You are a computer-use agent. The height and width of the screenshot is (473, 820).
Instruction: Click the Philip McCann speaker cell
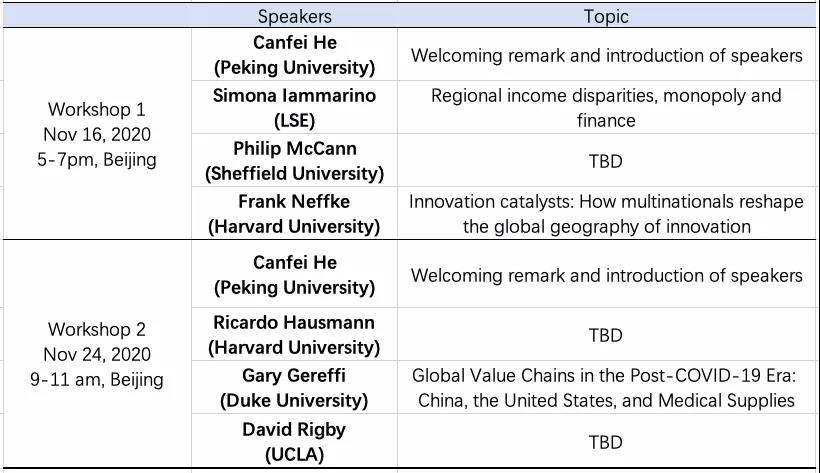[x=294, y=160]
